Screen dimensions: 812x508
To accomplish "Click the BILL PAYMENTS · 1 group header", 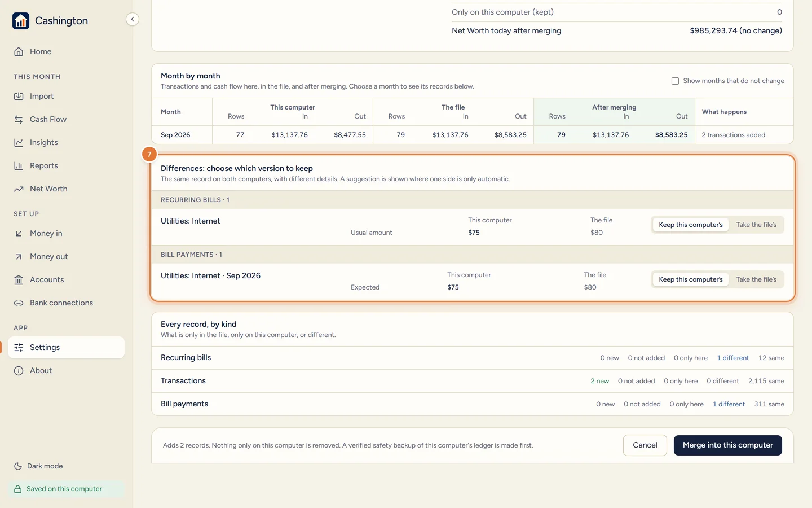I will click(473, 255).
